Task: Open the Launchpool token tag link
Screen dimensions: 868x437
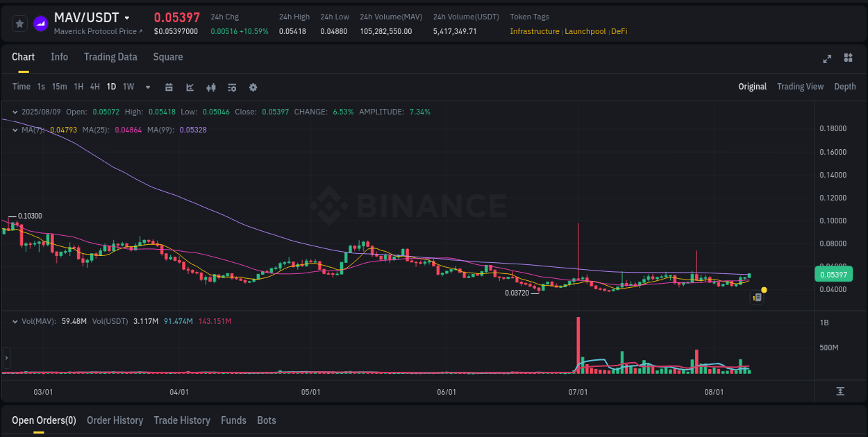Action: point(585,31)
